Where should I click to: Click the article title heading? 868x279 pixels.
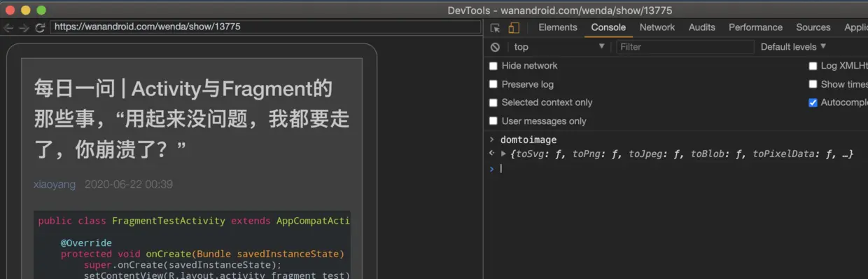click(x=191, y=119)
